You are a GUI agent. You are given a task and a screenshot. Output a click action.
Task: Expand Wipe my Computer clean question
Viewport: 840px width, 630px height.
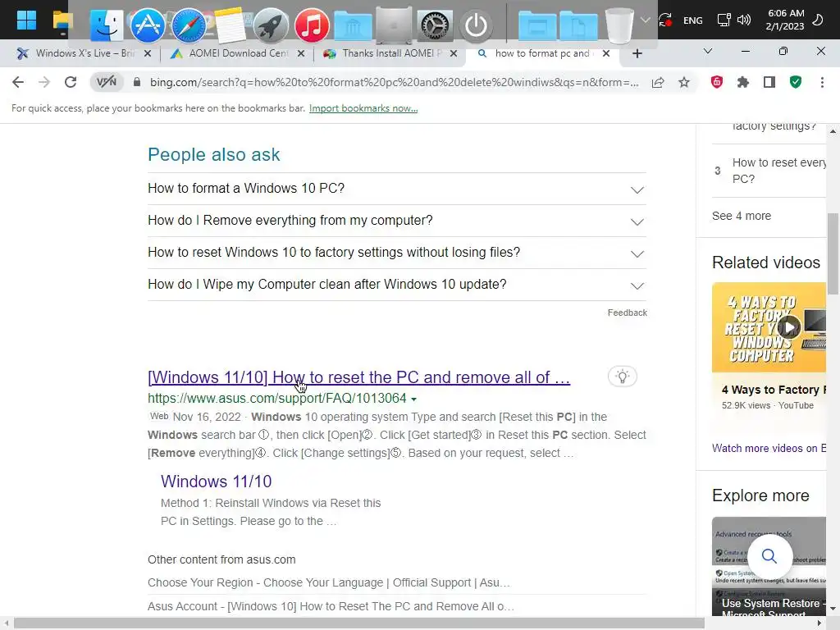[x=397, y=285]
